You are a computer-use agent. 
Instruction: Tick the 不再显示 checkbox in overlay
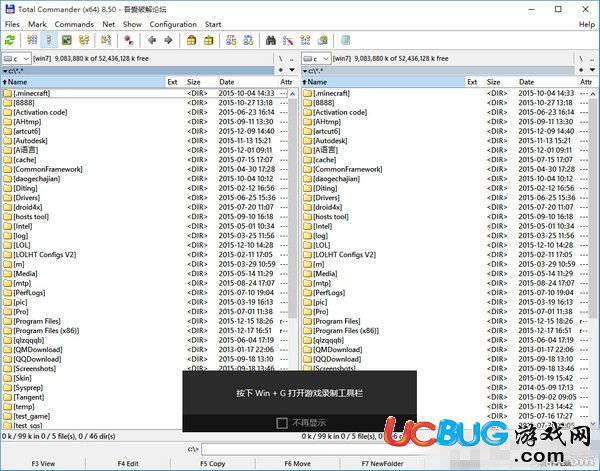pos(282,423)
